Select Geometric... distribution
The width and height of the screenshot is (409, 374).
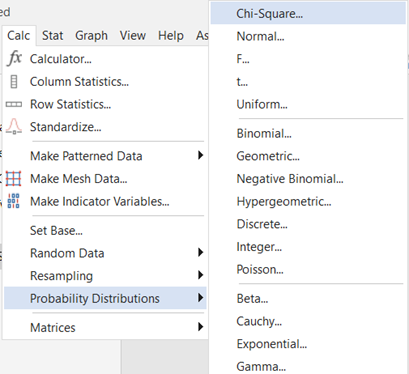(x=308, y=156)
